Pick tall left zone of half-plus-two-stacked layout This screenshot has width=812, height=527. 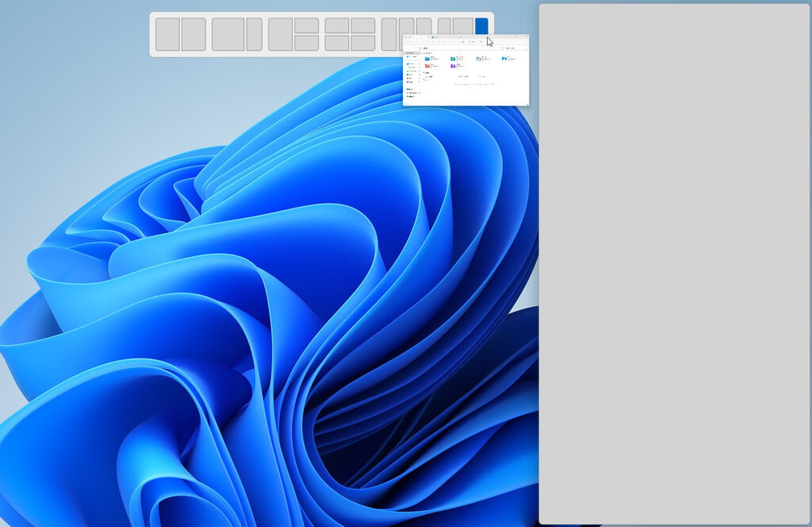[281, 34]
